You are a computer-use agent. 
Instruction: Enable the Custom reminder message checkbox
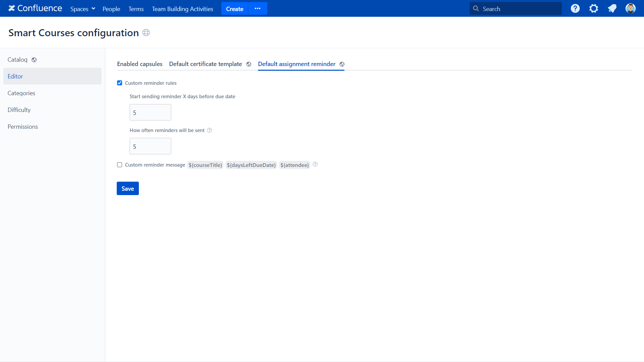pos(119,165)
